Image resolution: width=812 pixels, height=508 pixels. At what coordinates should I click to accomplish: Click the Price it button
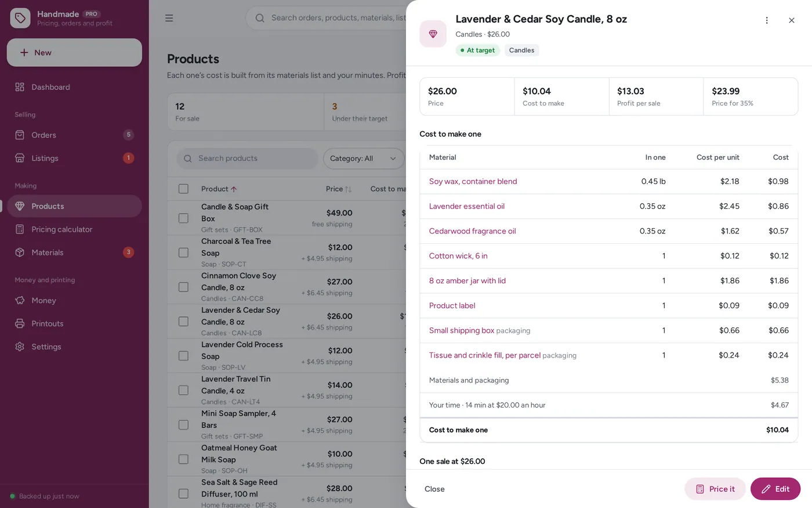[715, 489]
